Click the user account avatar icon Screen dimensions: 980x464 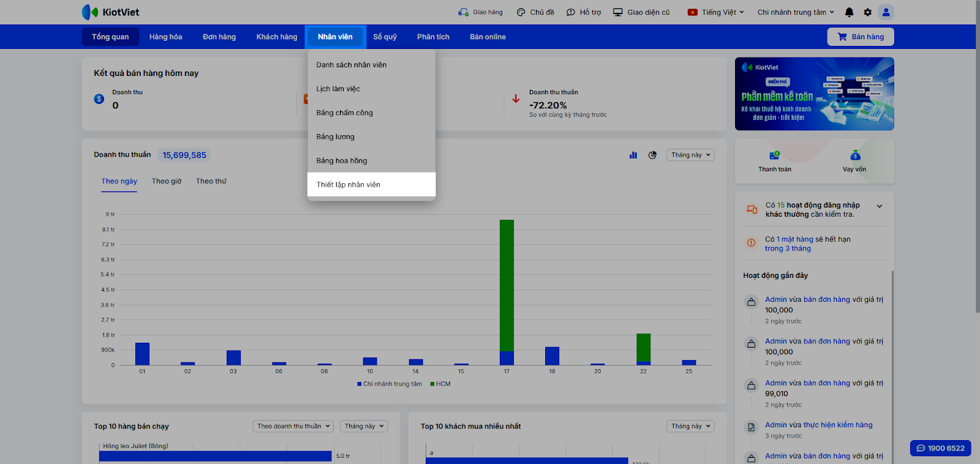886,12
